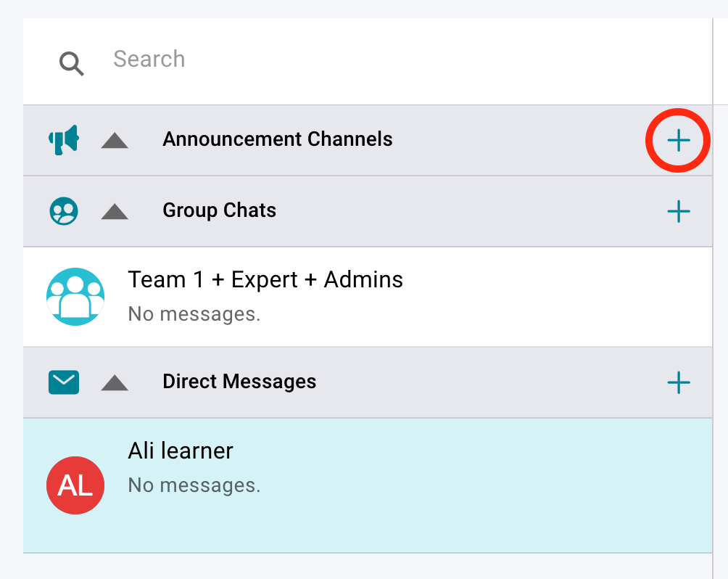Click the Announcement Channels megaphone icon

pyautogui.click(x=64, y=140)
